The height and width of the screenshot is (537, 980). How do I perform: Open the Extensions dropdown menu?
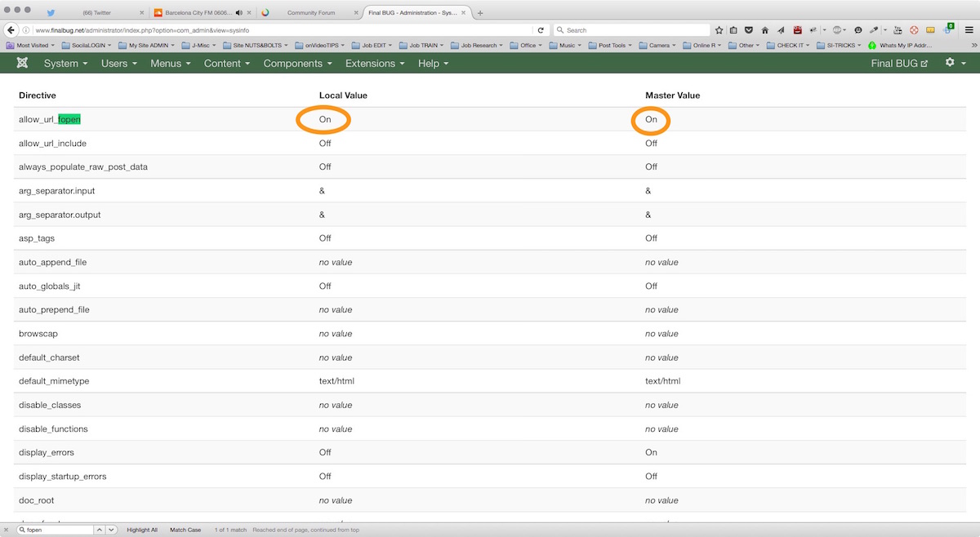[x=375, y=64]
